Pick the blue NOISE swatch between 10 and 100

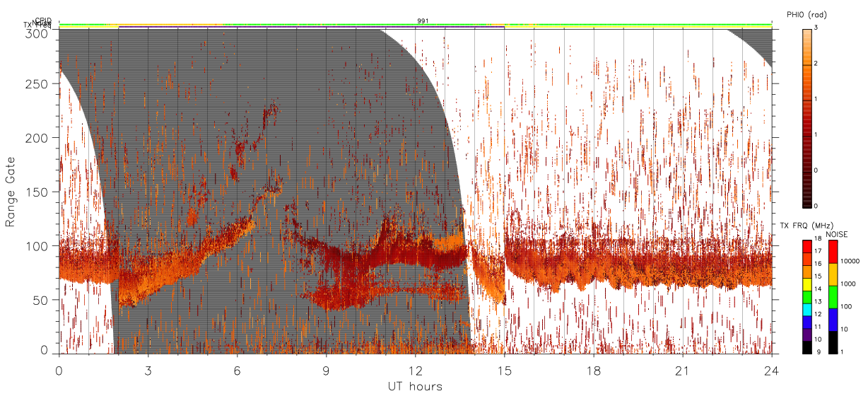833,320
